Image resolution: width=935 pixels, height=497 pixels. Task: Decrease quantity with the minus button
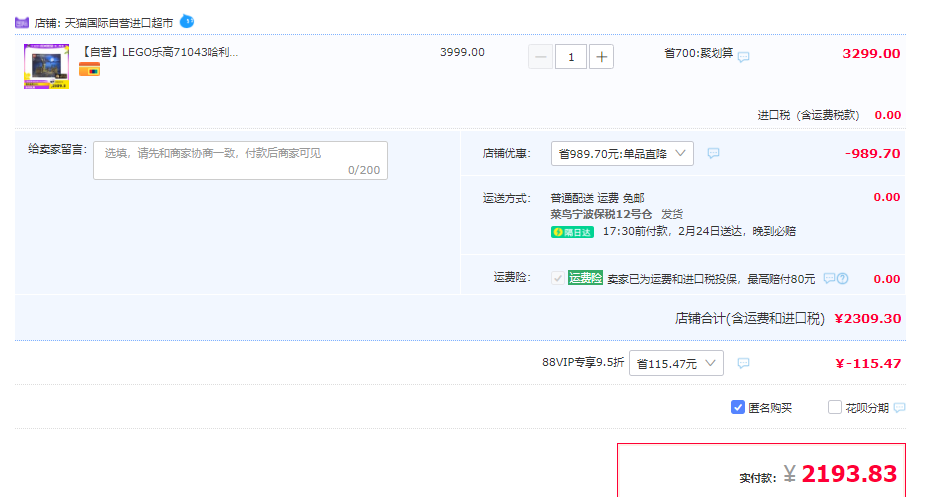pos(540,57)
